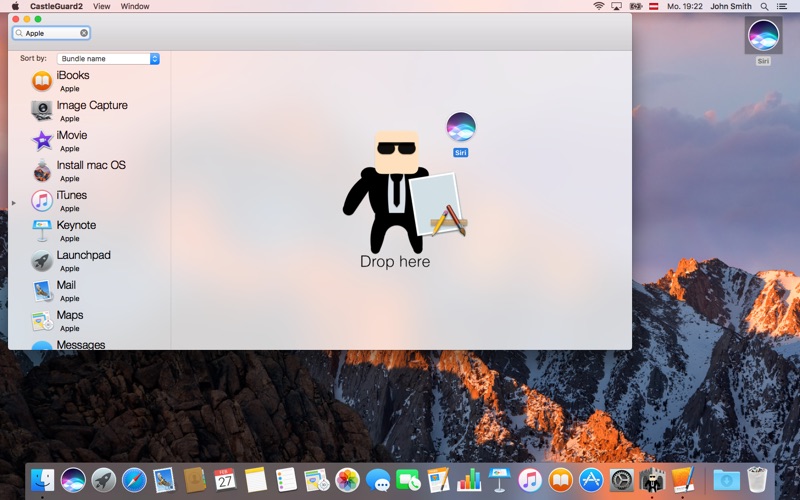The width and height of the screenshot is (800, 500).
Task: Open iBooks from the Dock
Action: [560, 480]
